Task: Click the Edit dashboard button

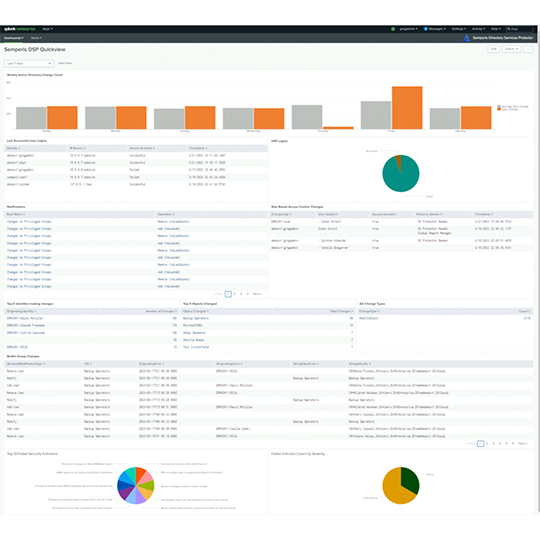Action: [x=494, y=49]
